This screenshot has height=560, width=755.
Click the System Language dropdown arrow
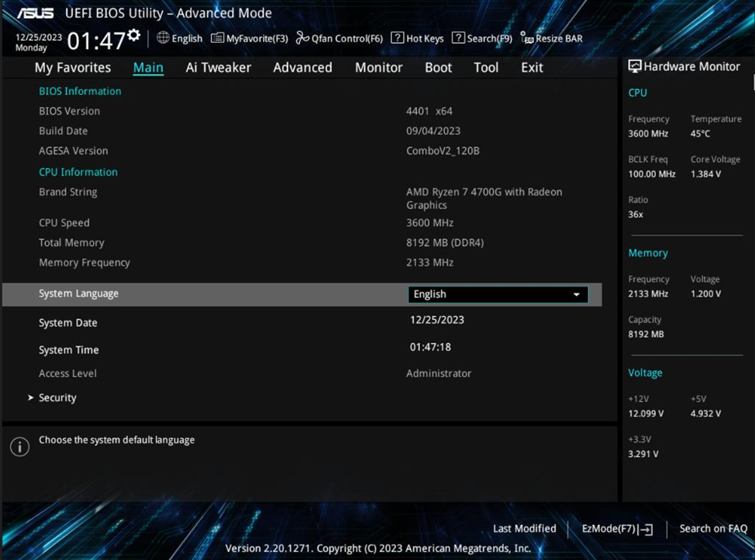[576, 295]
